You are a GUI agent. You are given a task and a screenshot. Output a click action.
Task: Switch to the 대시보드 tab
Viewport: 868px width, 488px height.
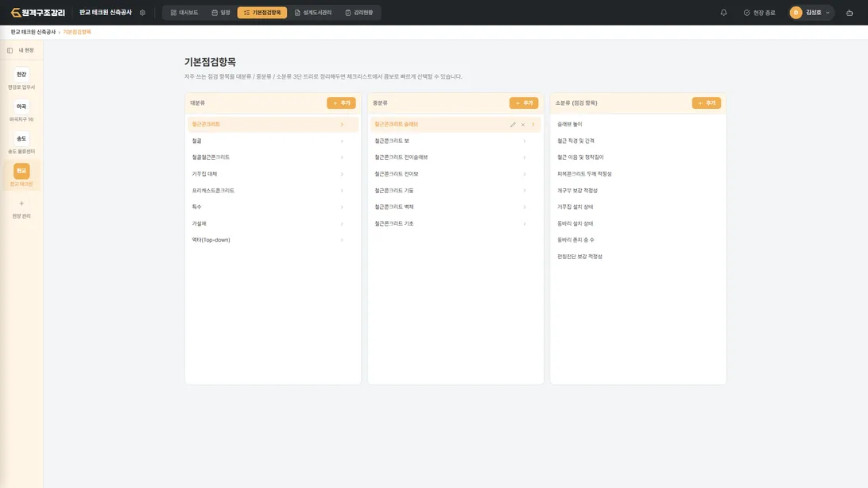tap(184, 12)
